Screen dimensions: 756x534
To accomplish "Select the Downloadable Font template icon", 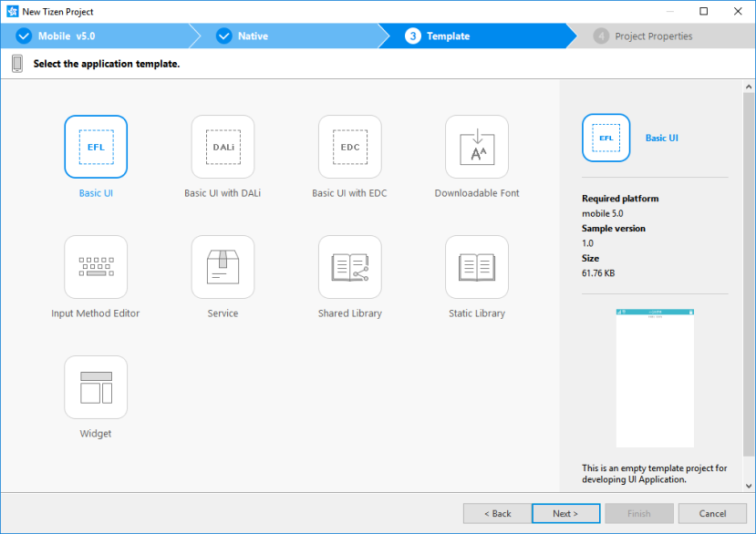I will tap(475, 147).
